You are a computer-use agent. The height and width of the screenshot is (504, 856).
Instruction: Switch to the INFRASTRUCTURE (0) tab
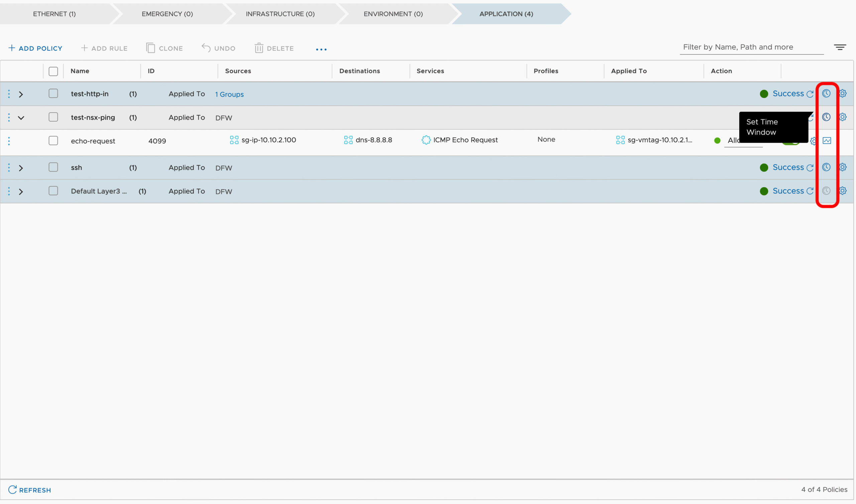(280, 14)
